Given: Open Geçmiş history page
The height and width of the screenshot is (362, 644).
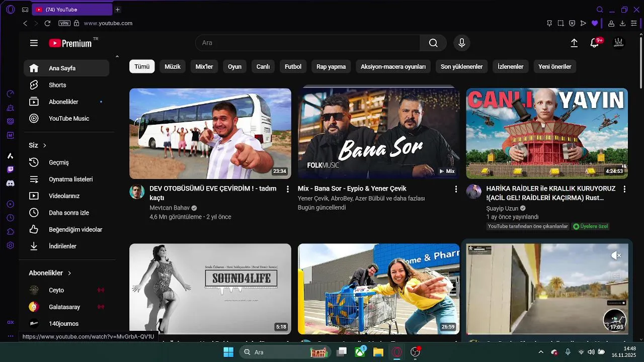Looking at the screenshot, I should (66, 162).
